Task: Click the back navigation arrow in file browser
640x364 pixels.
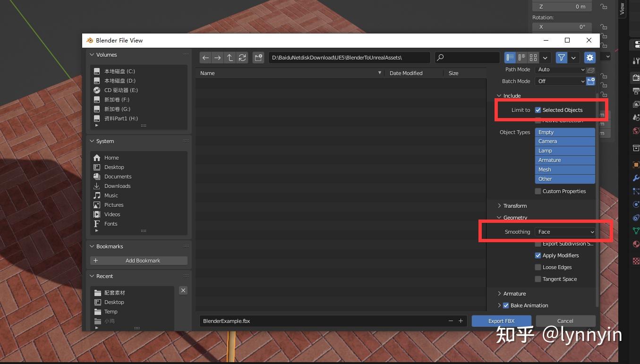Action: point(205,58)
